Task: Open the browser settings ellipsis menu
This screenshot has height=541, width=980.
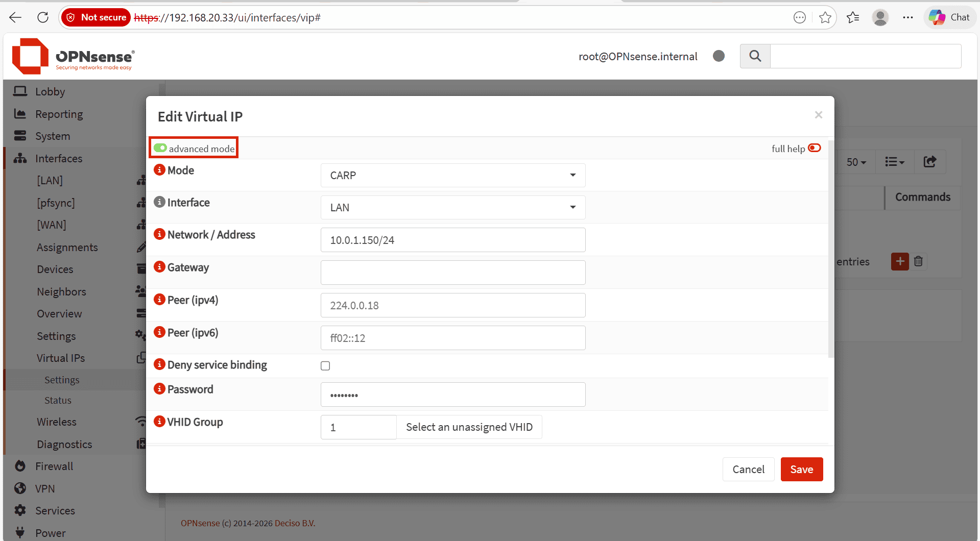Action: (907, 17)
